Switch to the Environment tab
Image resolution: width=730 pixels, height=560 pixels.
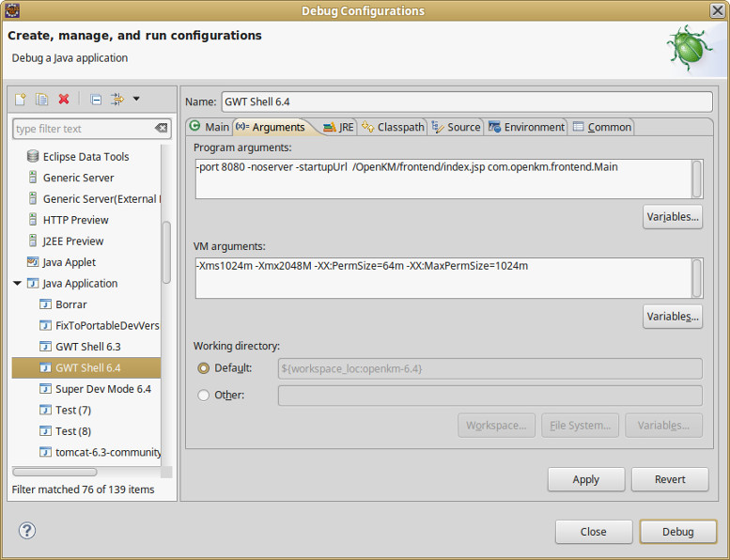click(x=526, y=127)
